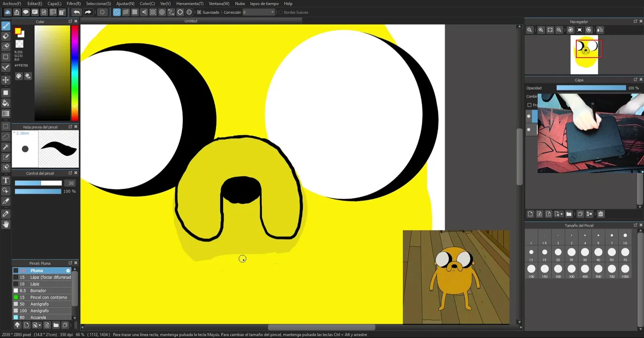Click the new folder icon in the Capa panel

point(569,214)
